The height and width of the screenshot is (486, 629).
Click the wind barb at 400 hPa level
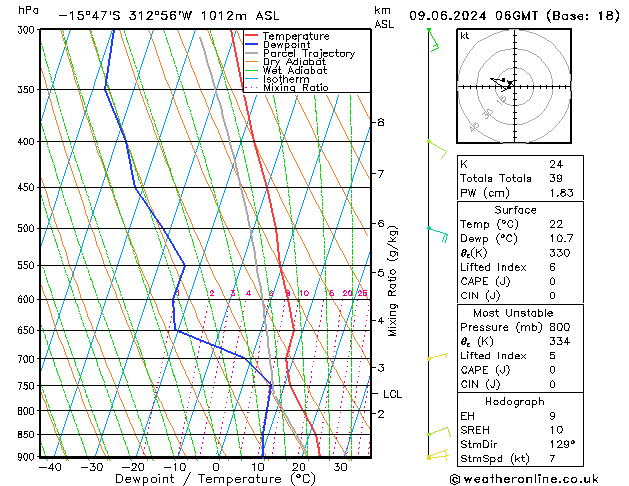pos(436,146)
